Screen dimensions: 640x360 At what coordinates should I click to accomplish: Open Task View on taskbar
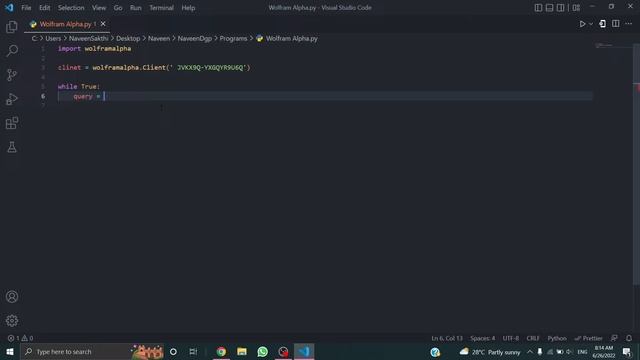point(193,351)
